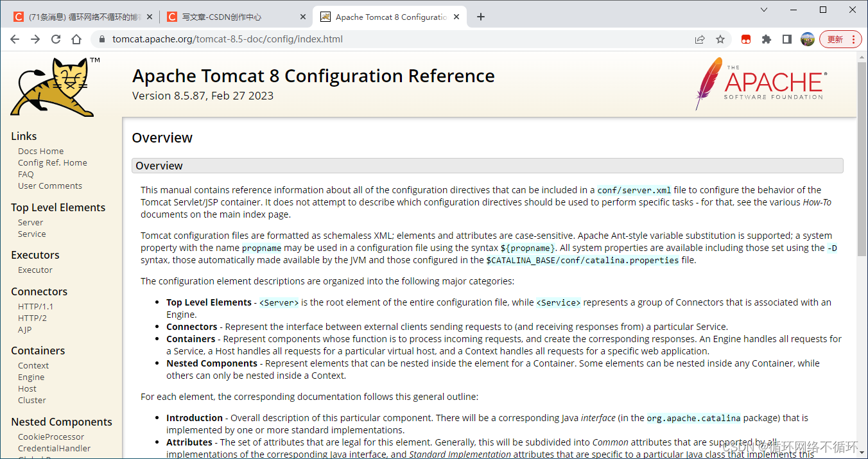This screenshot has width=868, height=459.
Task: Go to the Server element page
Action: pos(31,223)
